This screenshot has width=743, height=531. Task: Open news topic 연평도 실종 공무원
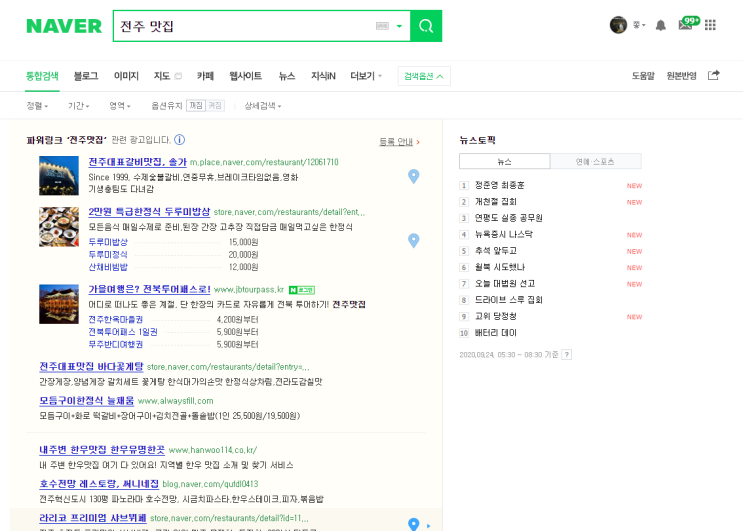[508, 218]
